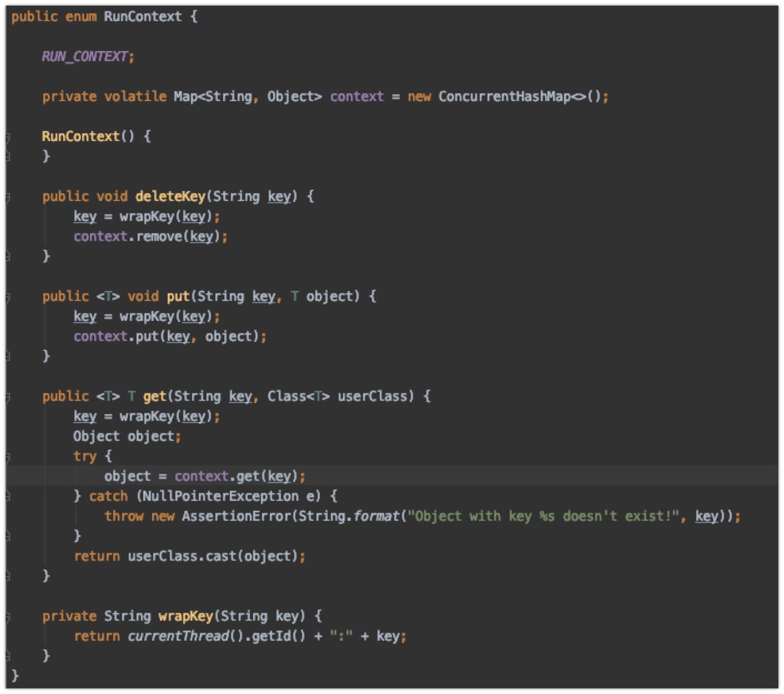Viewport: 784px width, 694px height.
Task: Click the 'get' method name in its declaration
Action: 155,396
